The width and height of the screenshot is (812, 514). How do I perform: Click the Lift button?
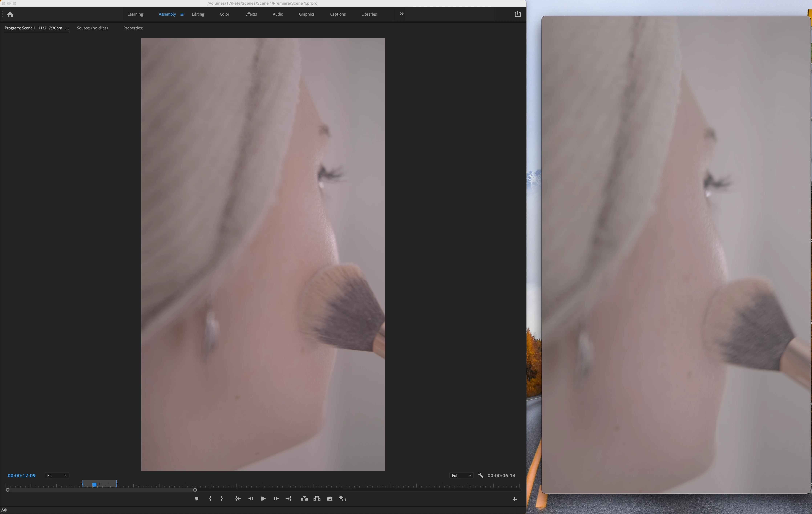tap(304, 499)
